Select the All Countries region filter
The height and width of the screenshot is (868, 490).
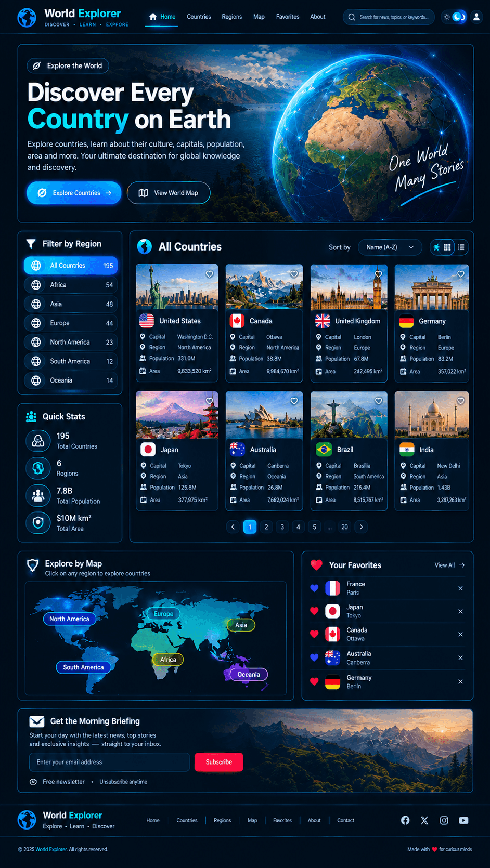click(71, 266)
